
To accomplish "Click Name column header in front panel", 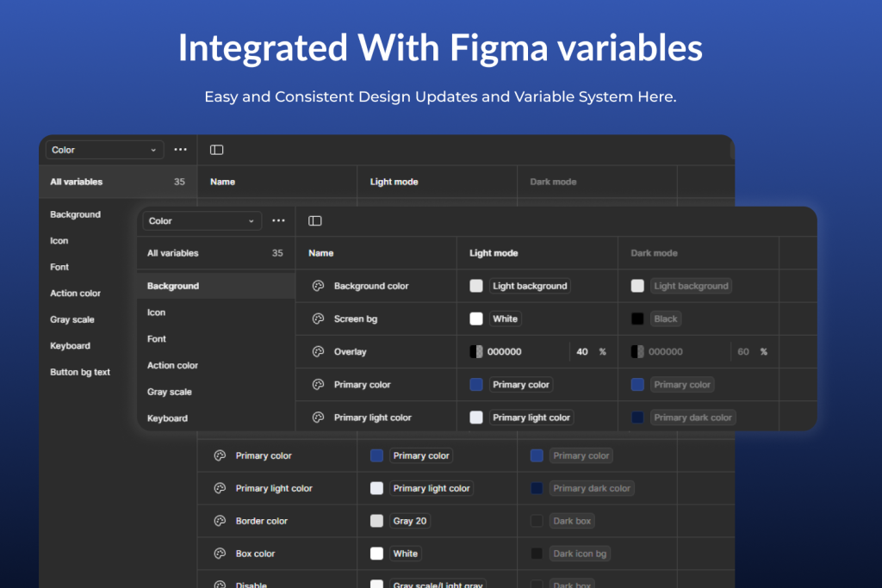I will [321, 253].
